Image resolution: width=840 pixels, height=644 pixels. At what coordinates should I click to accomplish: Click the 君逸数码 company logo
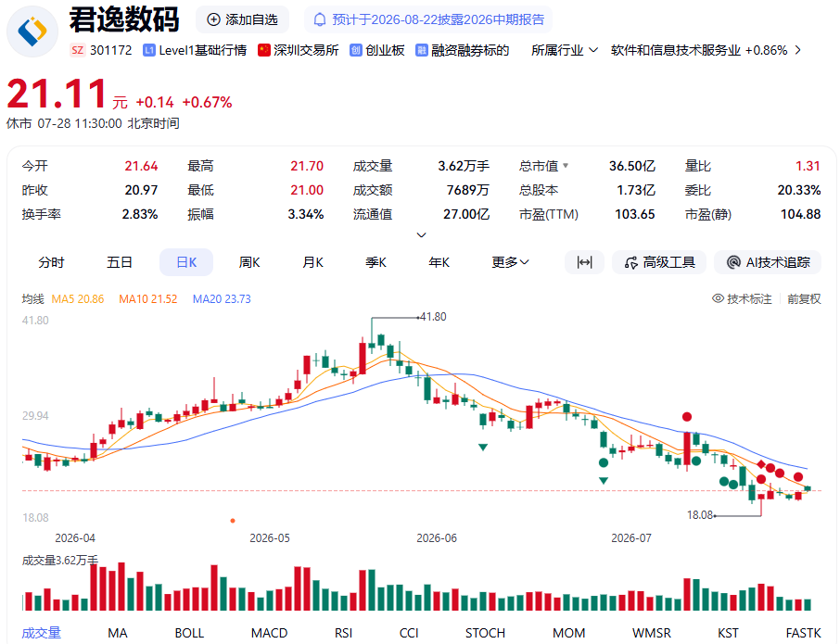point(32,32)
